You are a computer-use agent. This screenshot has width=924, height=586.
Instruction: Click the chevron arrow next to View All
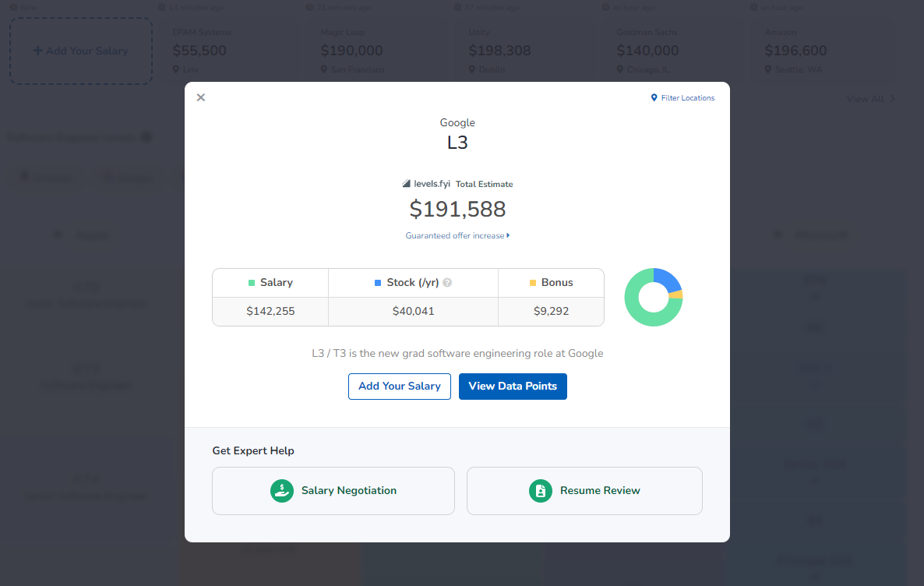tap(892, 98)
